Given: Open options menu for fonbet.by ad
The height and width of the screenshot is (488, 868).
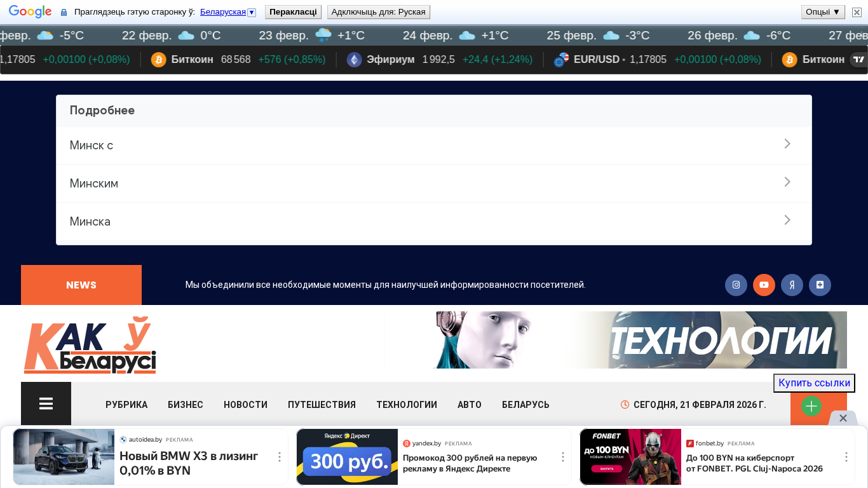Looking at the screenshot, I should point(846,457).
